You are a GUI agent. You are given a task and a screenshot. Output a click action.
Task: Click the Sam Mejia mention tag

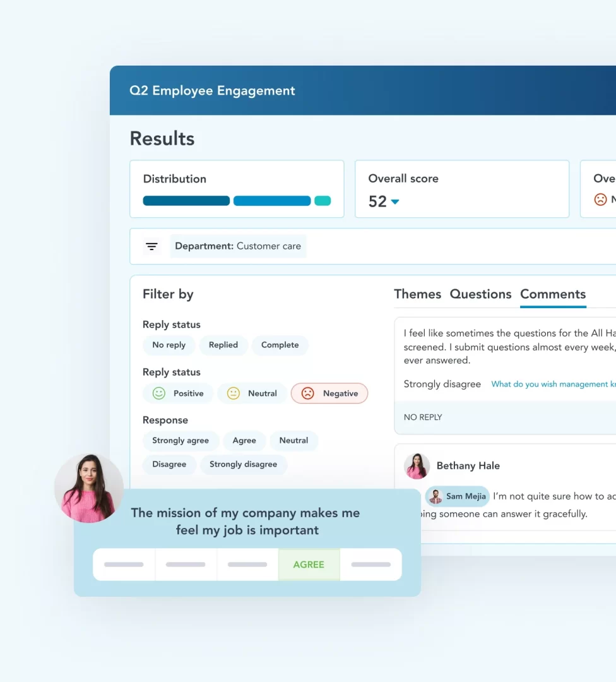(x=458, y=496)
